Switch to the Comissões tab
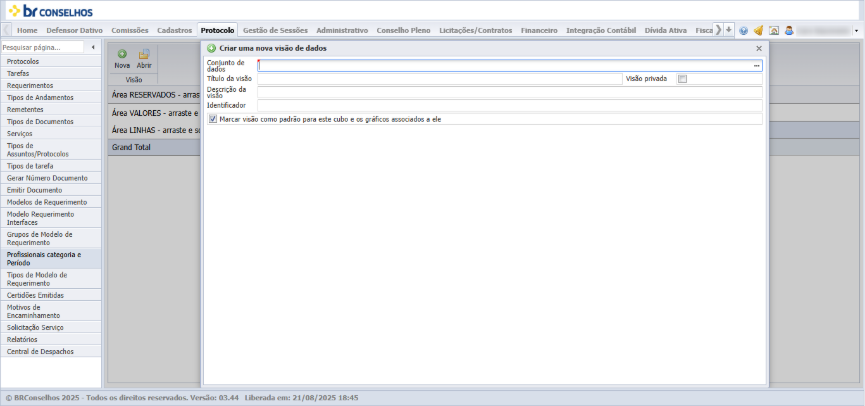The width and height of the screenshot is (865, 406). point(130,30)
